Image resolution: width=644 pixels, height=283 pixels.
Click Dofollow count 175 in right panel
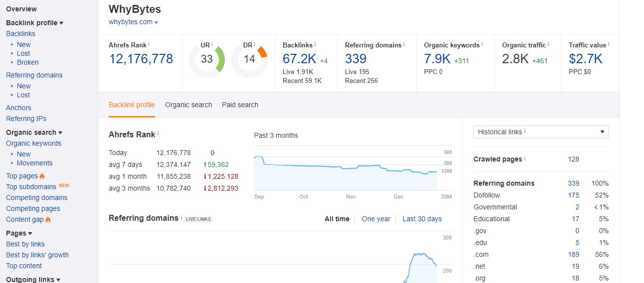click(573, 195)
